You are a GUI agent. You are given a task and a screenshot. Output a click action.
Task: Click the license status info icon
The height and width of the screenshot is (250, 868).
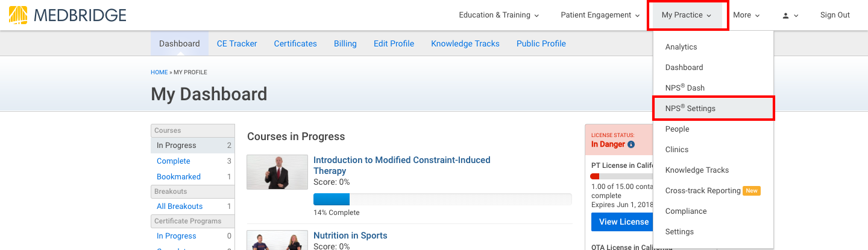coord(631,145)
